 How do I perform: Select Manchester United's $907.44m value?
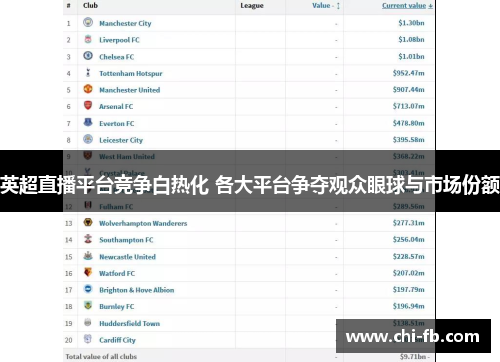pyautogui.click(x=409, y=90)
